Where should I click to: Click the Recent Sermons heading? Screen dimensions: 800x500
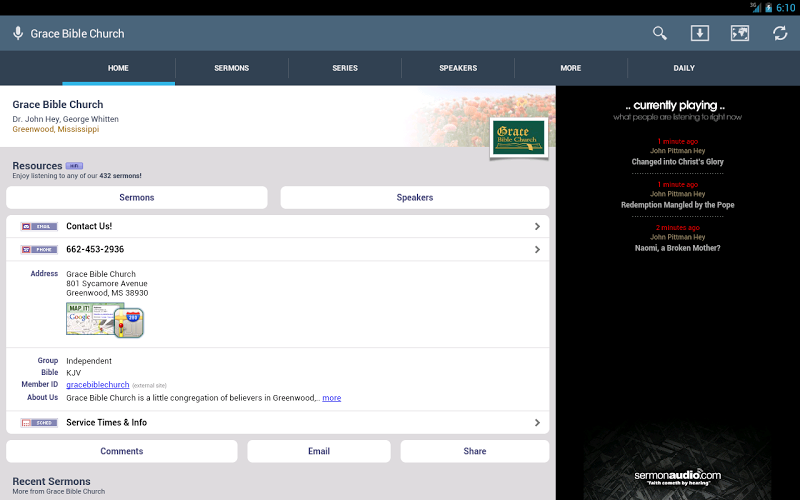click(52, 481)
